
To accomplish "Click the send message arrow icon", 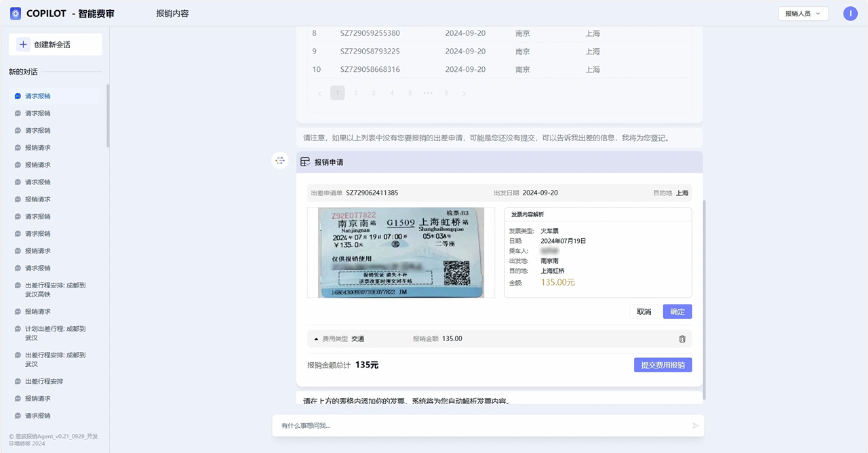I will pyautogui.click(x=695, y=425).
